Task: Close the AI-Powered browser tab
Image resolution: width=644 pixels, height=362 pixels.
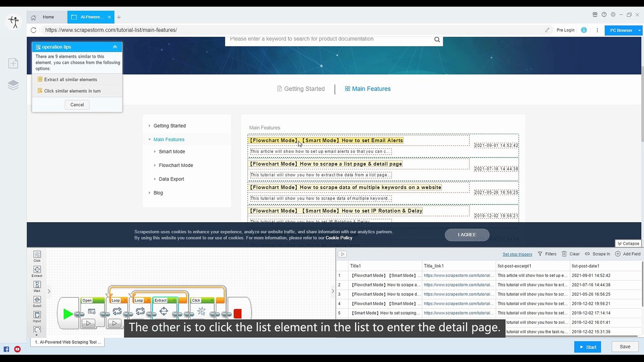Action: [109, 17]
